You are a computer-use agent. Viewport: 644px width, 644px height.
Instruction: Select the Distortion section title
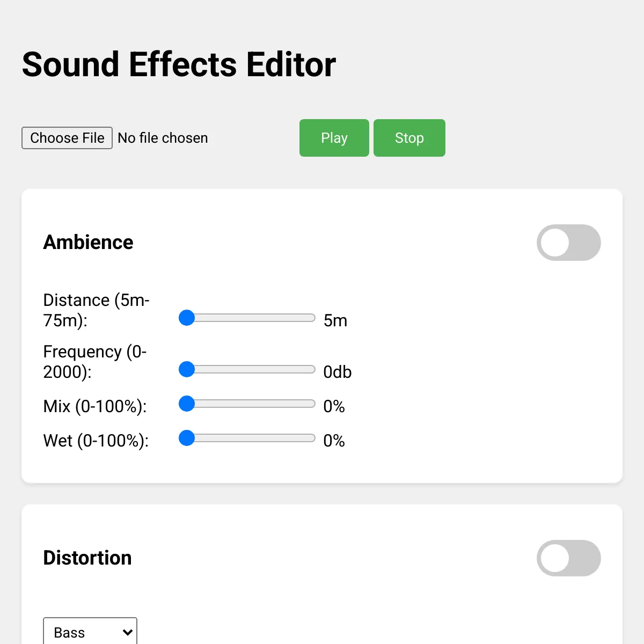87,558
